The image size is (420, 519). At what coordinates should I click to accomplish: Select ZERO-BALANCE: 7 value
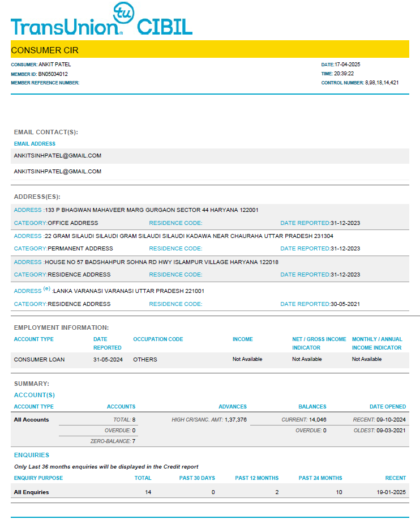click(x=113, y=441)
